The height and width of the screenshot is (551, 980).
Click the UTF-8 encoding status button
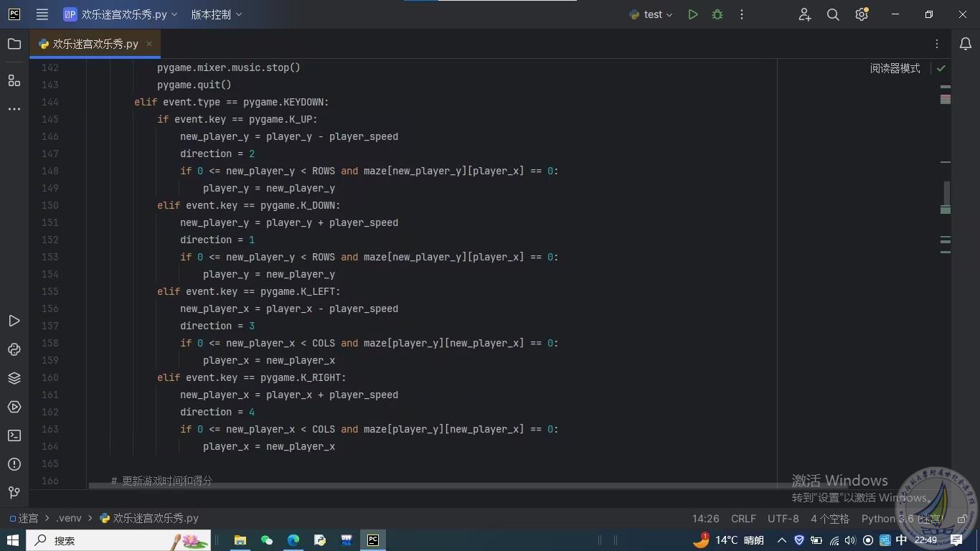[x=783, y=519]
